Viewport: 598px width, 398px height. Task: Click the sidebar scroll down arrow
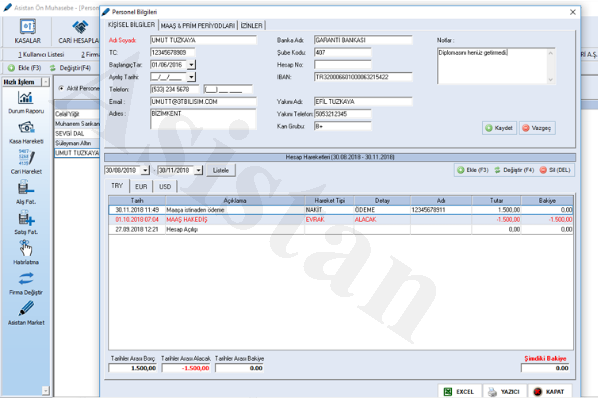tap(45, 390)
